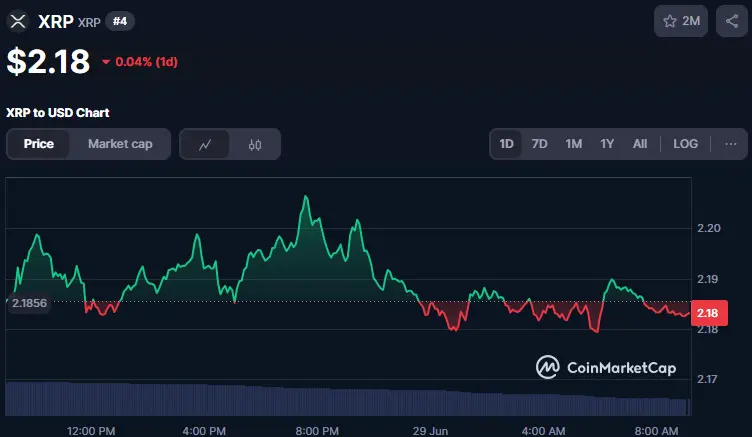This screenshot has height=437, width=752.
Task: Open the three-dots more options menu
Action: pos(730,144)
